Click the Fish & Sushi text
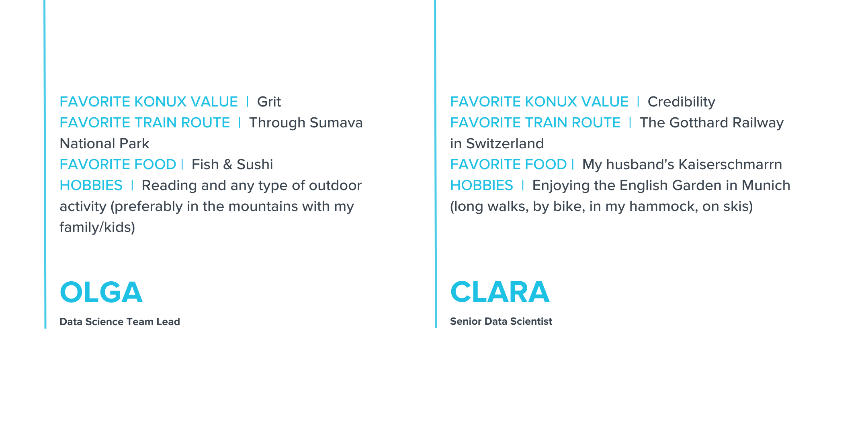 tap(232, 165)
